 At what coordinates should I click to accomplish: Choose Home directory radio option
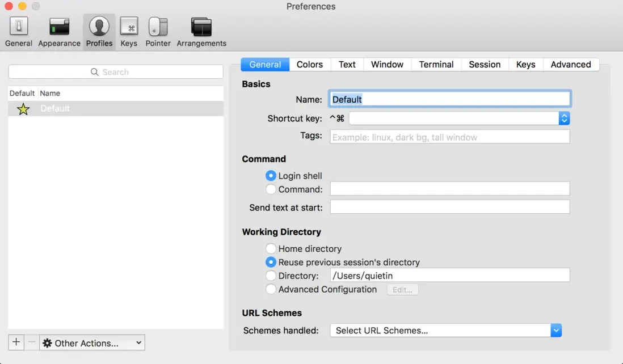click(x=271, y=248)
